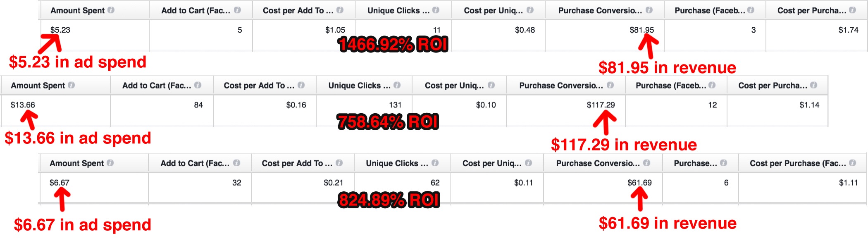868x248 pixels.
Task: Sort by the top Amount Spent column header
Action: pyautogui.click(x=77, y=10)
